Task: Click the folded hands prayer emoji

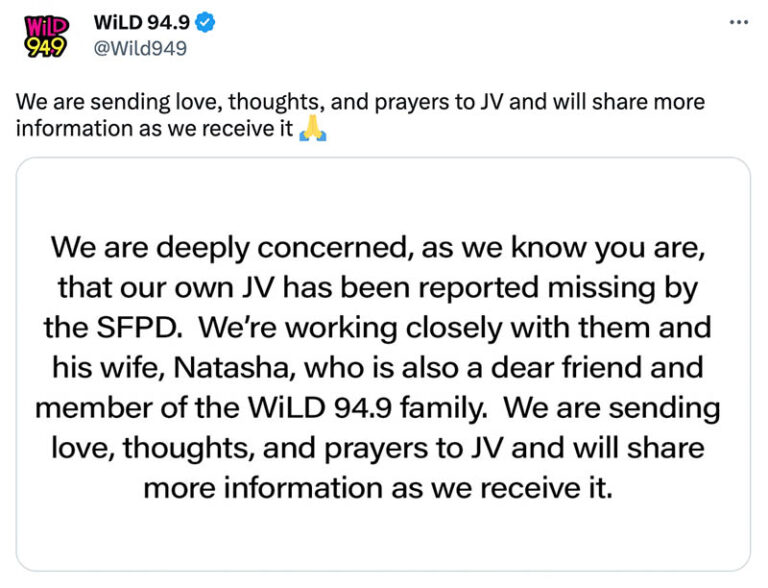Action: point(313,129)
